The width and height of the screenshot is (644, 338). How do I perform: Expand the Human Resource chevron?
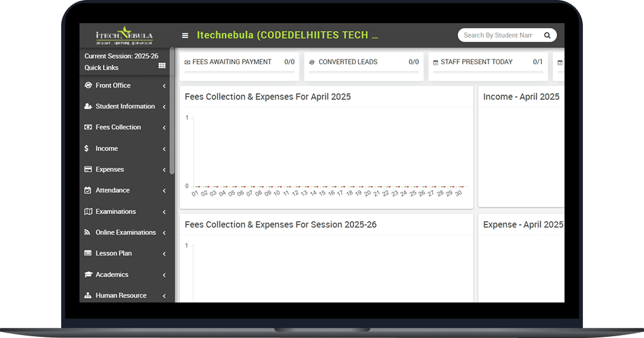[164, 296]
